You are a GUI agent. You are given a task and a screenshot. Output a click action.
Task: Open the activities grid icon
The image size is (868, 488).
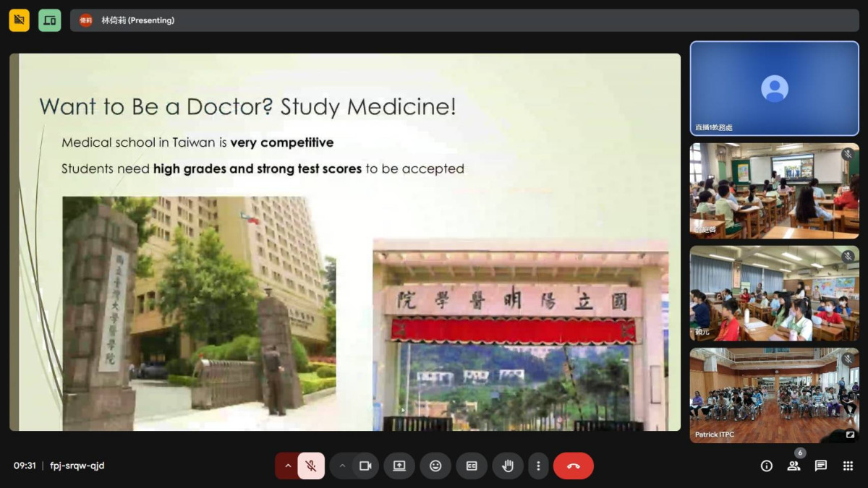click(848, 466)
